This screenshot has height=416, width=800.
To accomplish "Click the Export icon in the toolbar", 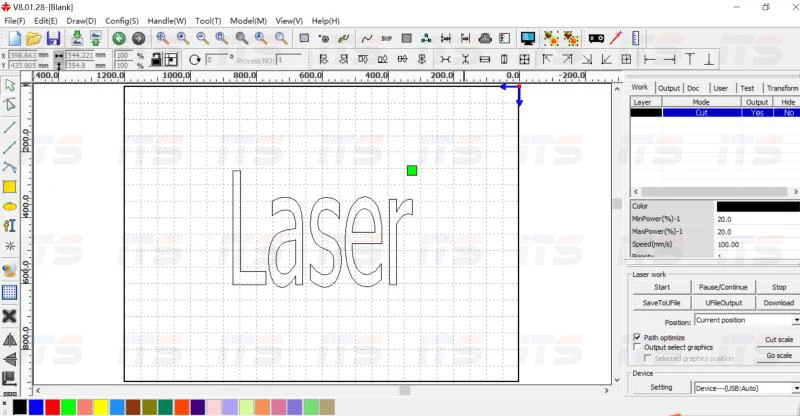I will click(x=95, y=38).
